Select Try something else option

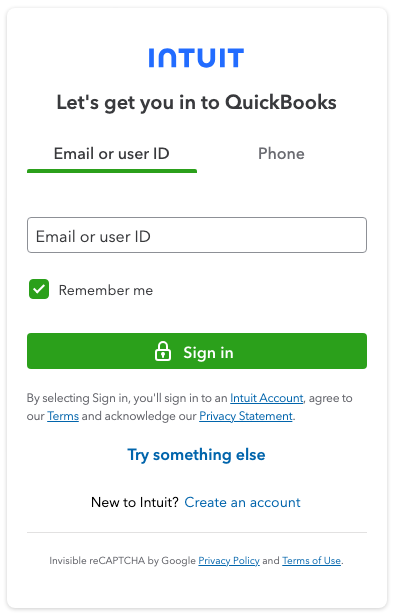196,455
